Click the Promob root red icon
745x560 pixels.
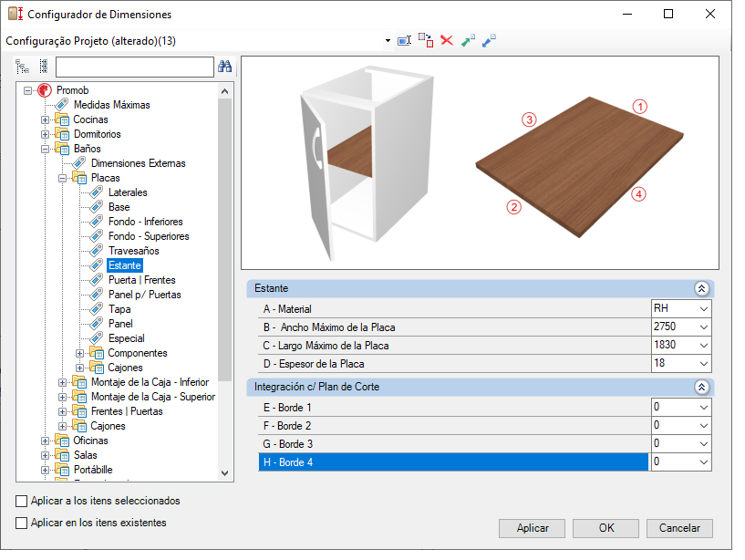pos(45,90)
